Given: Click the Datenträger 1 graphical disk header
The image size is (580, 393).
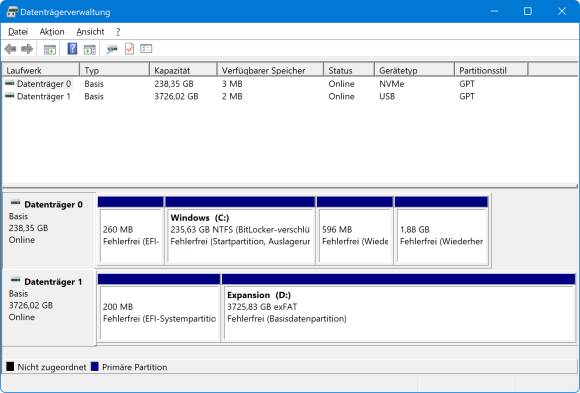Looking at the screenshot, I should pyautogui.click(x=49, y=307).
